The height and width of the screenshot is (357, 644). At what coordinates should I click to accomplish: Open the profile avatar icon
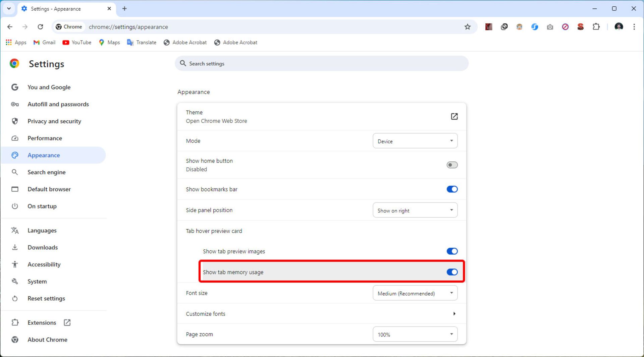click(619, 27)
